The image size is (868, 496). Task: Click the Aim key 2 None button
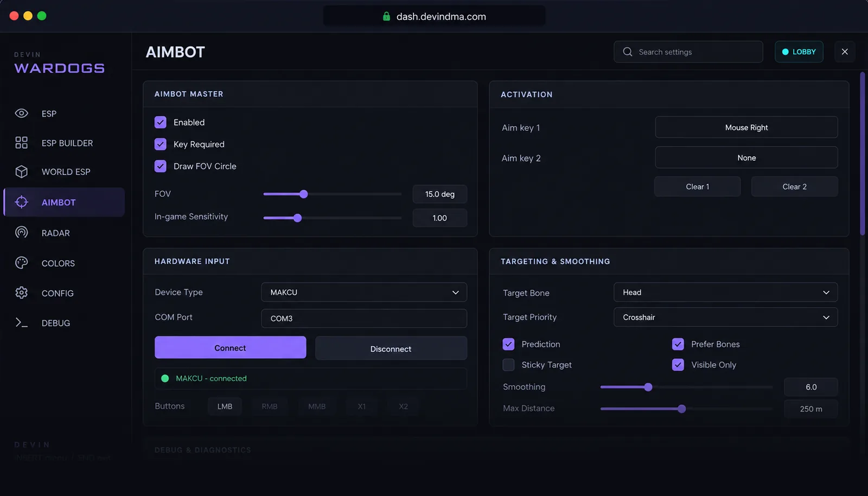(x=746, y=157)
